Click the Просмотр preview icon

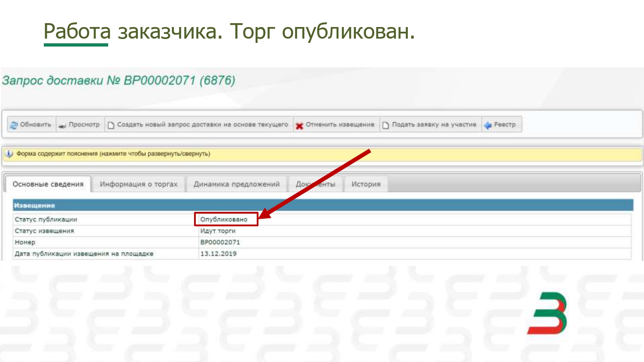coord(62,125)
